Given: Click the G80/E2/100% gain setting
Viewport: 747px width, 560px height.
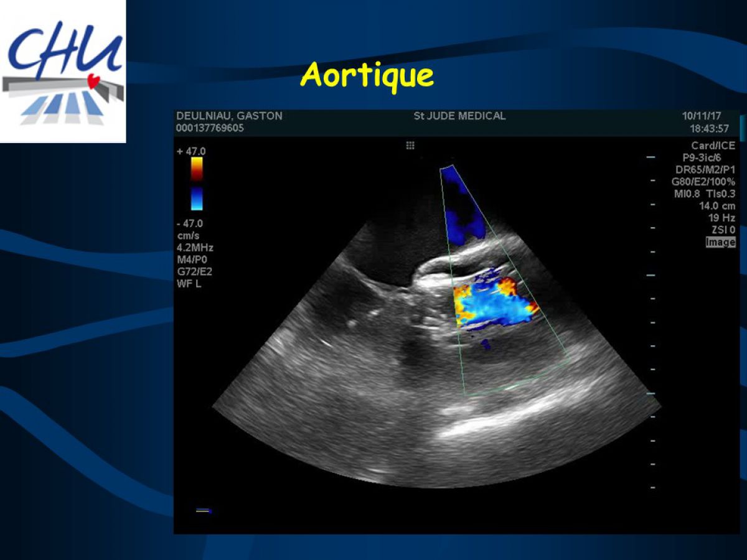Looking at the screenshot, I should point(703,182).
